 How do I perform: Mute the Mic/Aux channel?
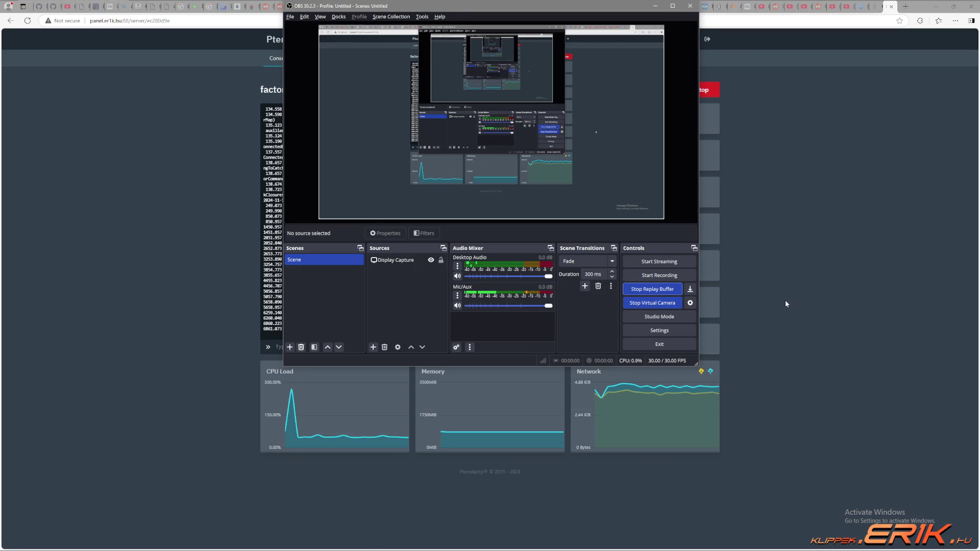pos(457,306)
